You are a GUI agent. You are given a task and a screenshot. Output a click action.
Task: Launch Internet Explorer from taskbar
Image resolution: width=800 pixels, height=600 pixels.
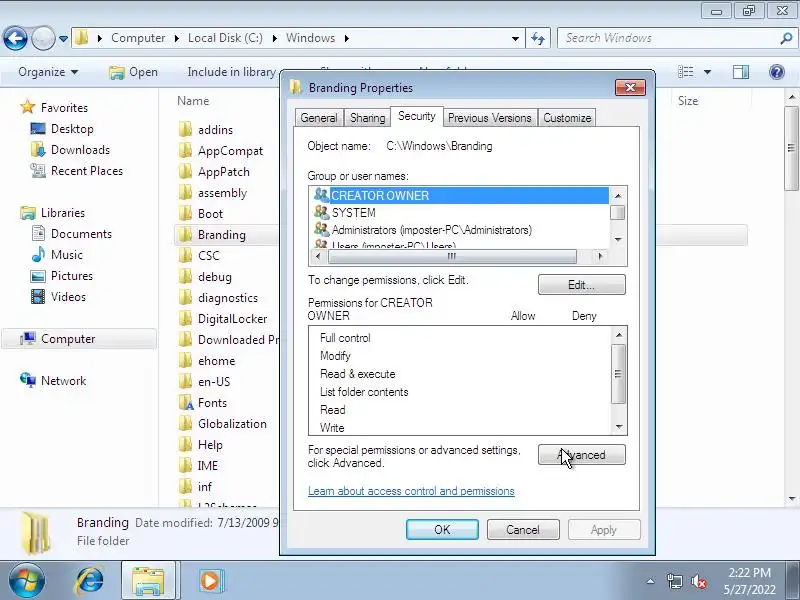90,581
